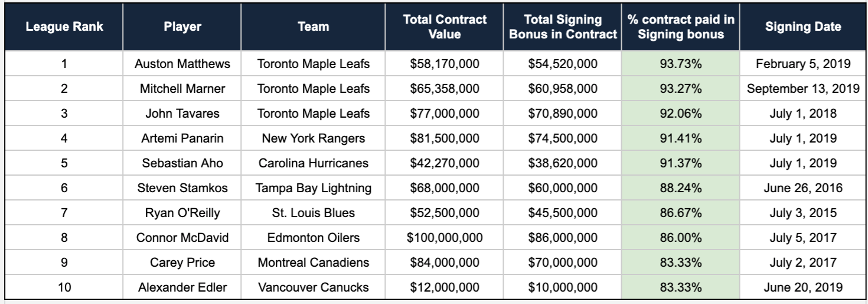
Task: Select Carey Price's $84,000,000 value cell
Action: pos(445,263)
